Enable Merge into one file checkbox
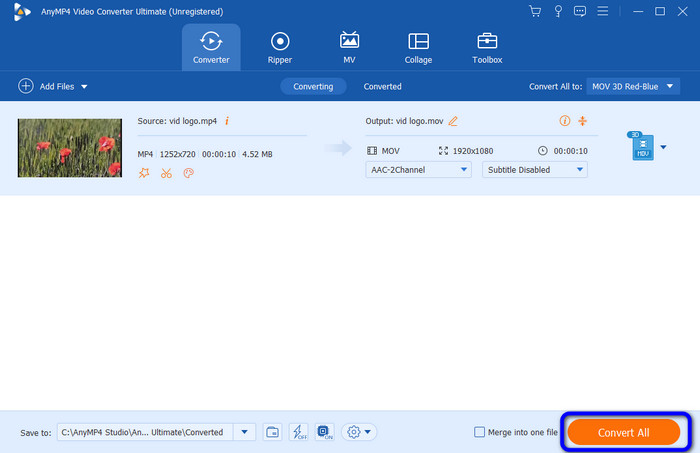The width and height of the screenshot is (700, 453). 479,432
